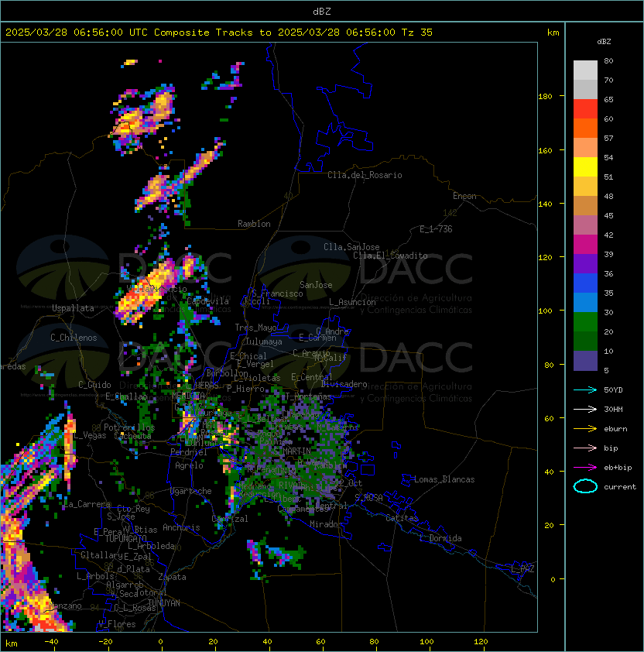Click the 'Clla.SanJose' place label
Image resolution: width=644 pixels, height=652 pixels.
[x=351, y=247]
